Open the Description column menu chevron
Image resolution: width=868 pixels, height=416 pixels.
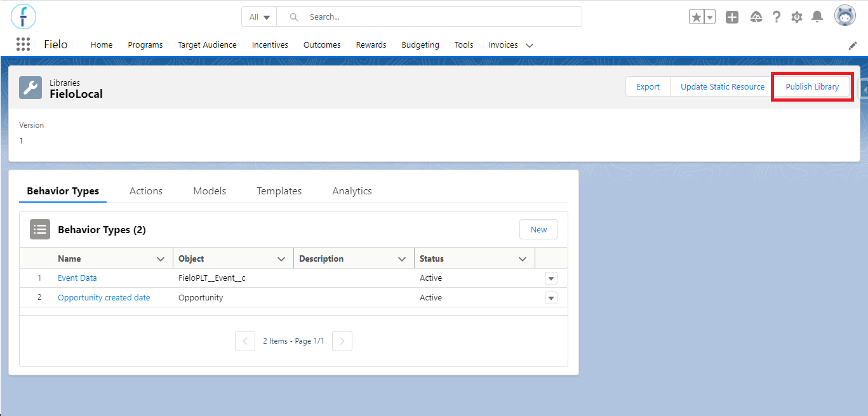click(402, 259)
